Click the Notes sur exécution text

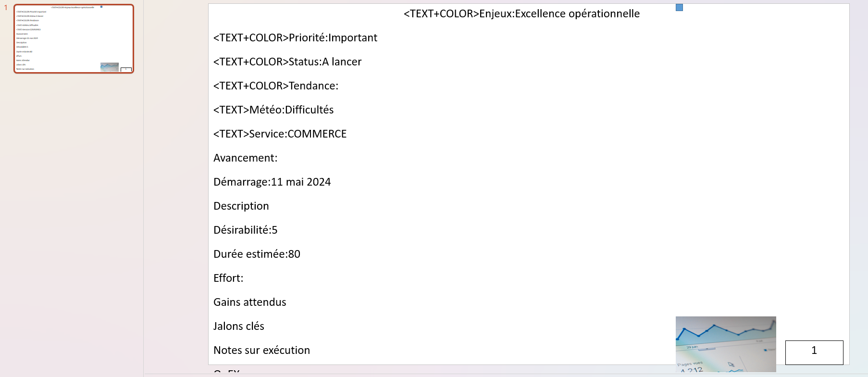[x=261, y=351]
